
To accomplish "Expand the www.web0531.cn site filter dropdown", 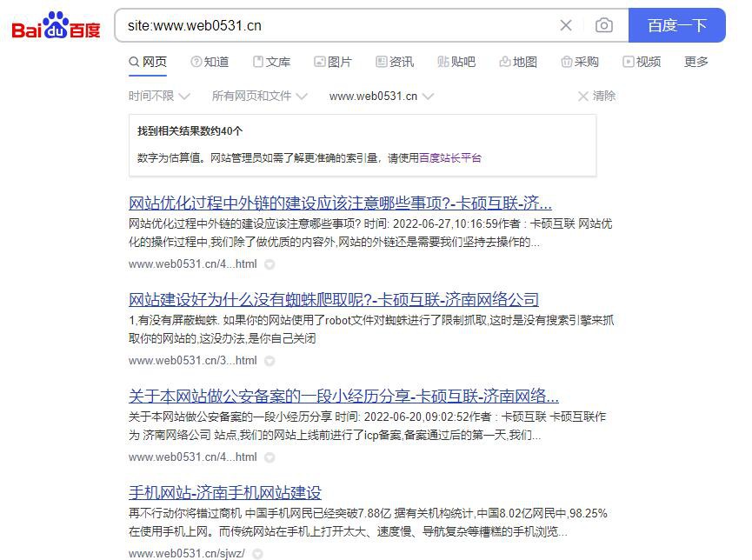I will [382, 96].
